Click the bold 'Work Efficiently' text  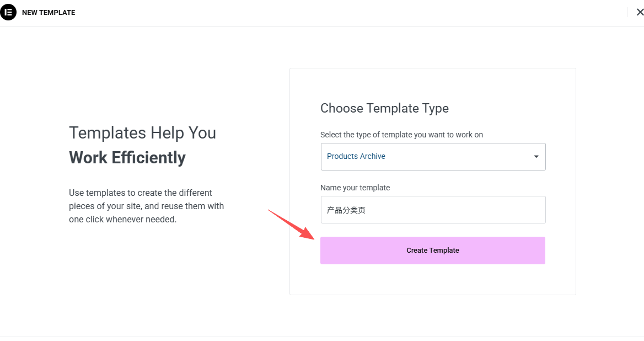pyautogui.click(x=127, y=158)
